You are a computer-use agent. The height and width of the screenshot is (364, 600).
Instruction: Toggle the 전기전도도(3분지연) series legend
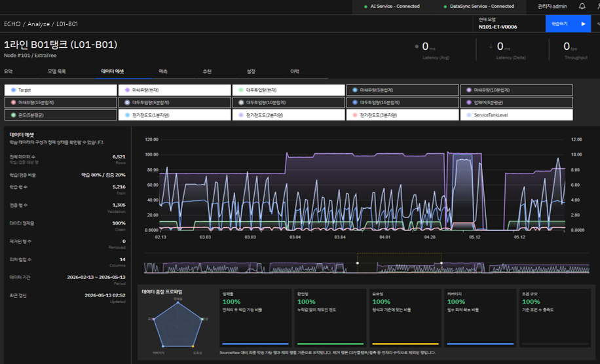[x=403, y=115]
